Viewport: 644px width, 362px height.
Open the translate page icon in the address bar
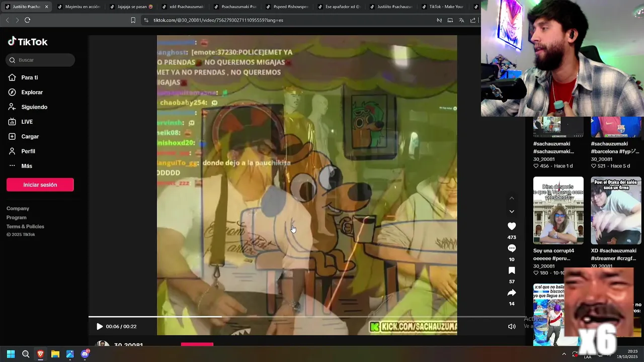pos(461,20)
